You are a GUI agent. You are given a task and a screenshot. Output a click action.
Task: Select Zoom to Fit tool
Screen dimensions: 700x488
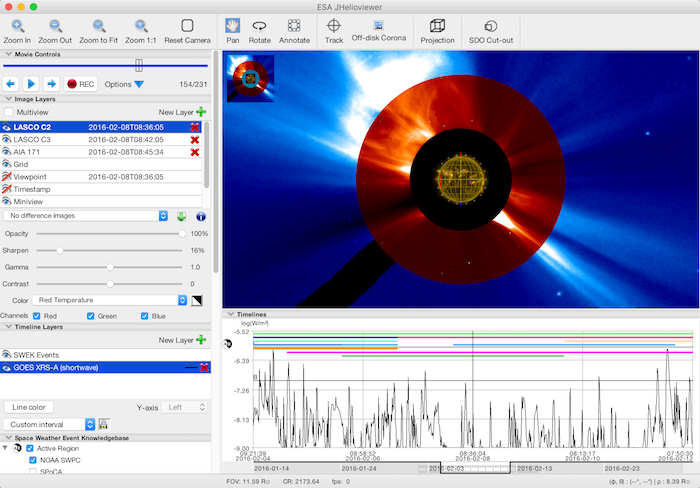coord(99,26)
